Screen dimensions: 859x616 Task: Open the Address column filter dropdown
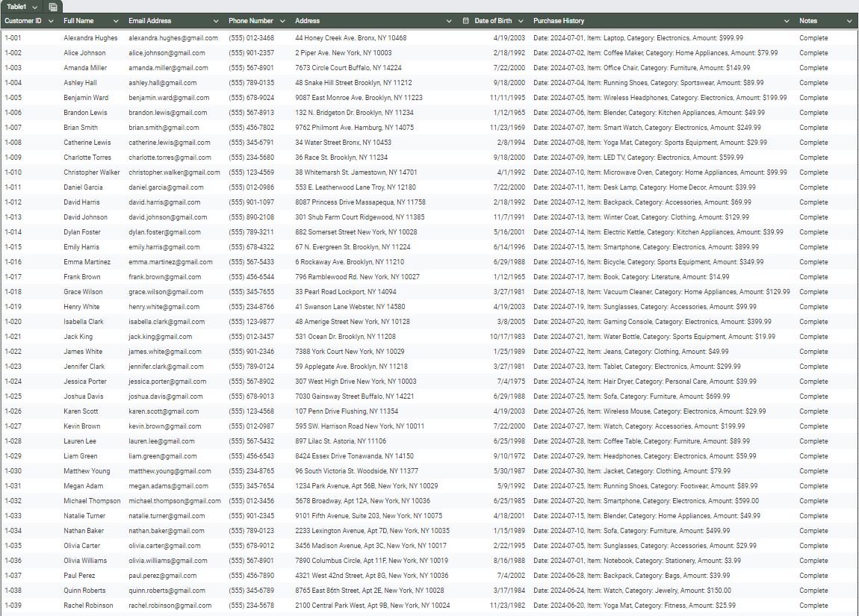coord(449,21)
